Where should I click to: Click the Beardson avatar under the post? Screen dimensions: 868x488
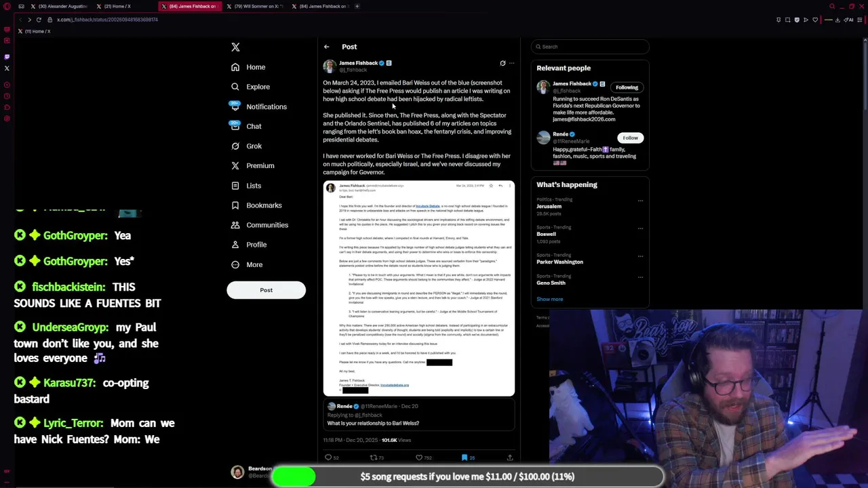(x=237, y=472)
